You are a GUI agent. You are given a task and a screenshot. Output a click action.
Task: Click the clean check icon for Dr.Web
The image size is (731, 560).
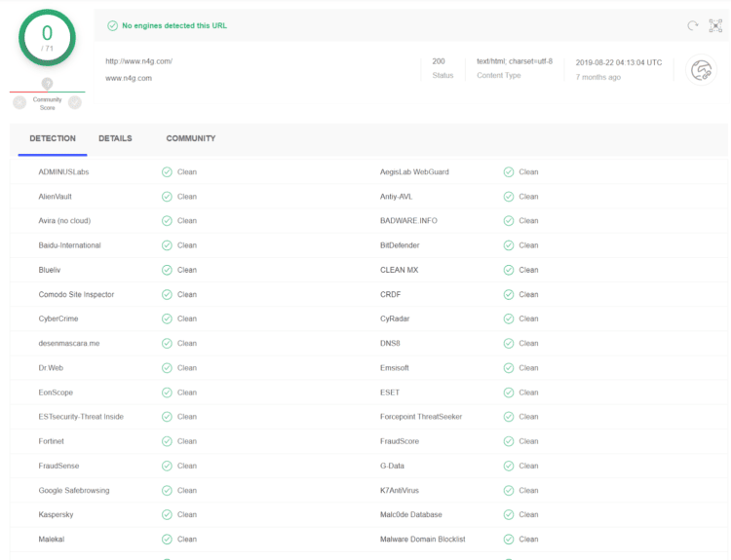167,368
